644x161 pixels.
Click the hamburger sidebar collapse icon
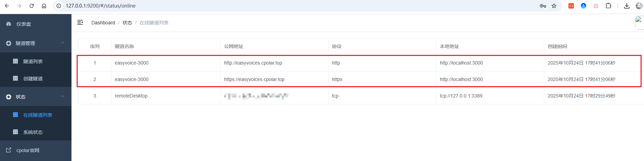tap(80, 22)
